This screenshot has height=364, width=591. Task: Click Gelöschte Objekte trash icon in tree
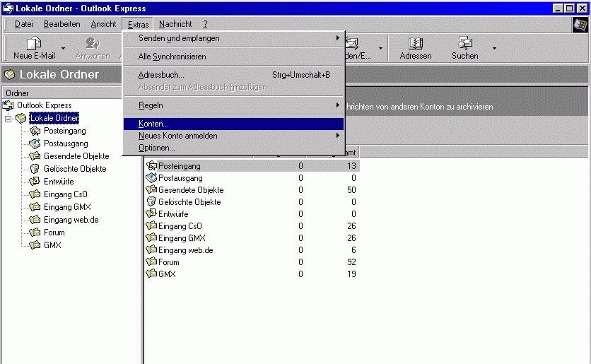(x=35, y=169)
